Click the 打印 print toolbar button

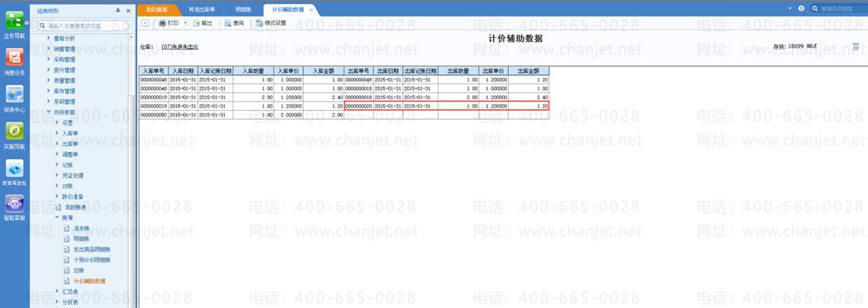(x=168, y=23)
